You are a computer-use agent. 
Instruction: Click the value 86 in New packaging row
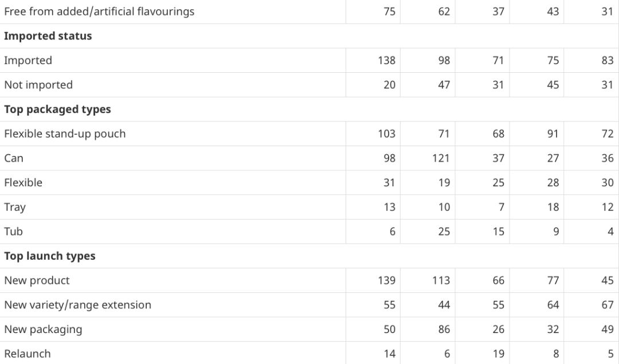[444, 330]
